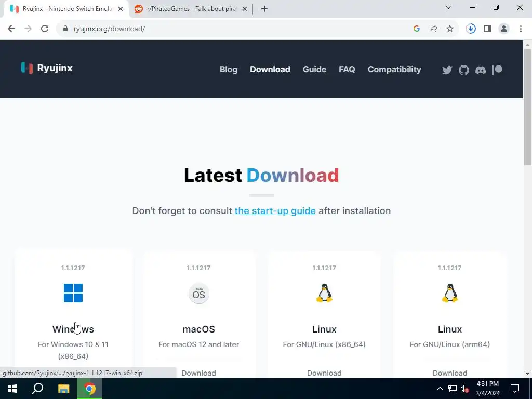
Task: Open Chrome three-dot menu
Action: [x=521, y=29]
